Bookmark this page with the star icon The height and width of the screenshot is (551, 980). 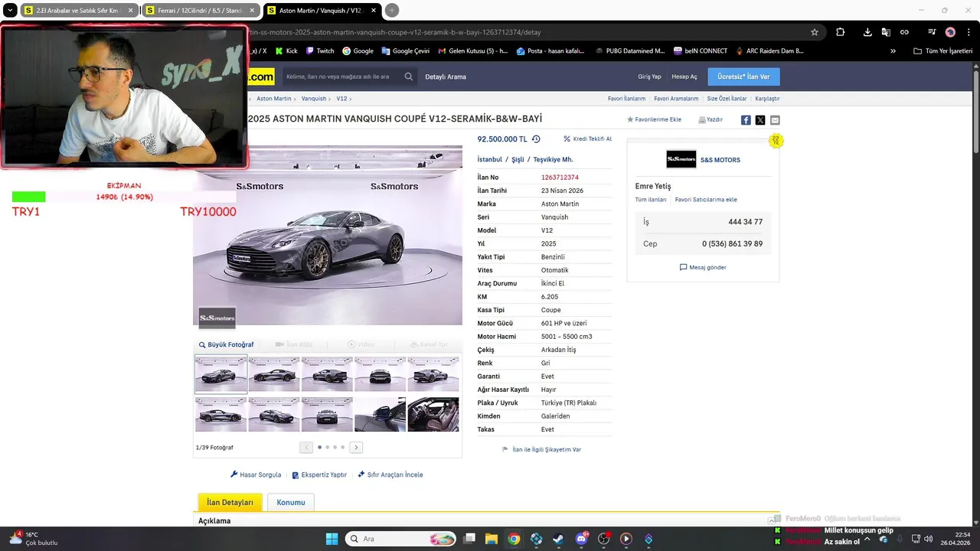[x=815, y=32]
